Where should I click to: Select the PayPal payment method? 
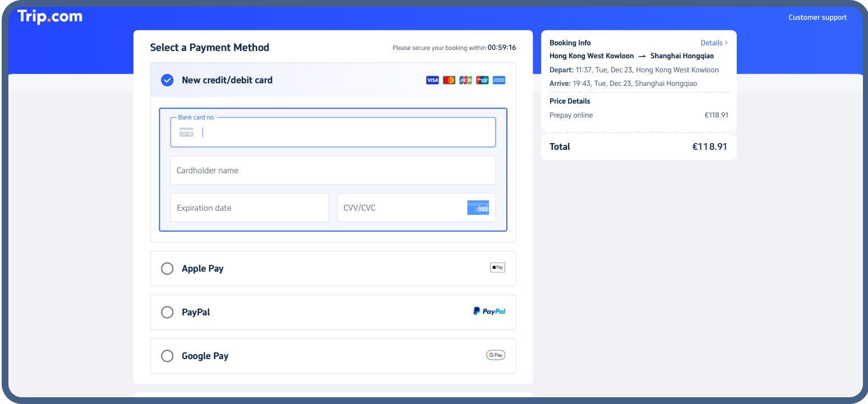coord(167,312)
